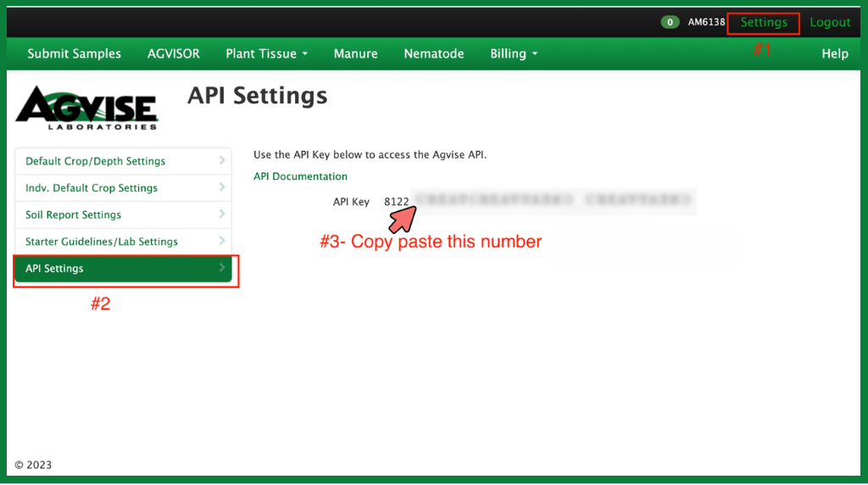
Task: Click the 'API Key' field label
Action: (351, 202)
